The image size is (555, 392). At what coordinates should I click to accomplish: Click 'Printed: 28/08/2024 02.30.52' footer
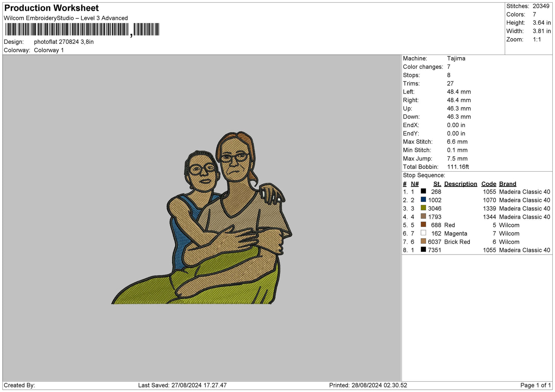click(x=368, y=385)
